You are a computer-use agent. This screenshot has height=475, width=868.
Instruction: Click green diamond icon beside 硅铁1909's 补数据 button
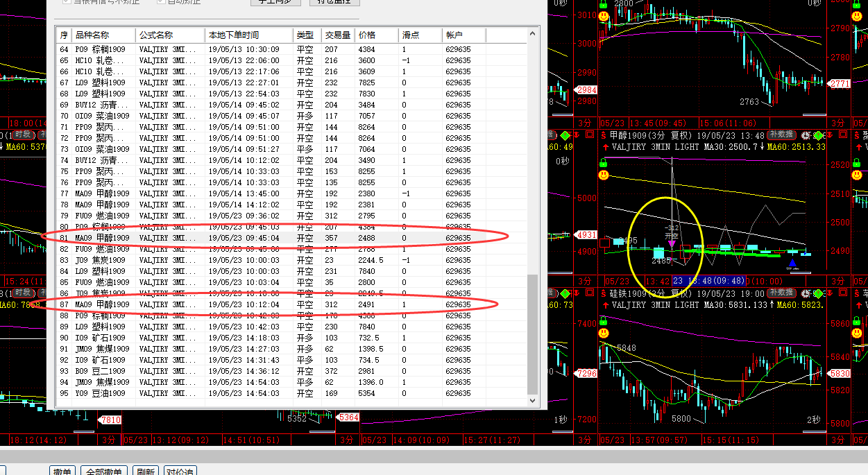(x=819, y=294)
